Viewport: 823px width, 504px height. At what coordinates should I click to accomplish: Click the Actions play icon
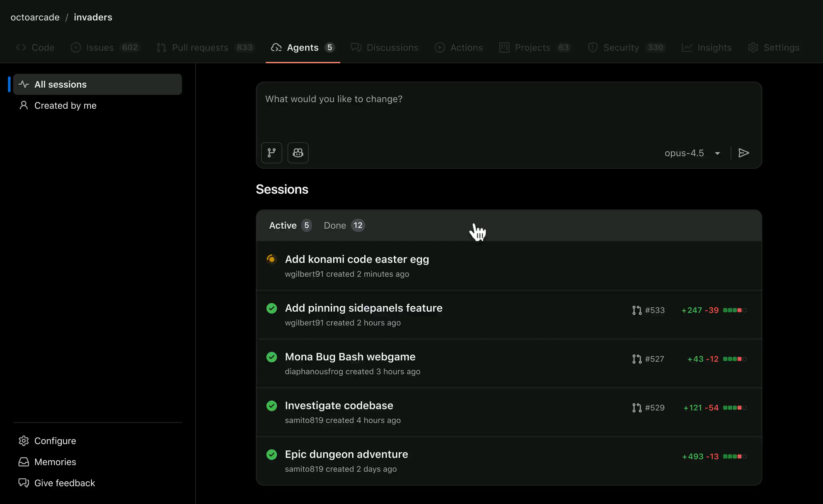(440, 47)
